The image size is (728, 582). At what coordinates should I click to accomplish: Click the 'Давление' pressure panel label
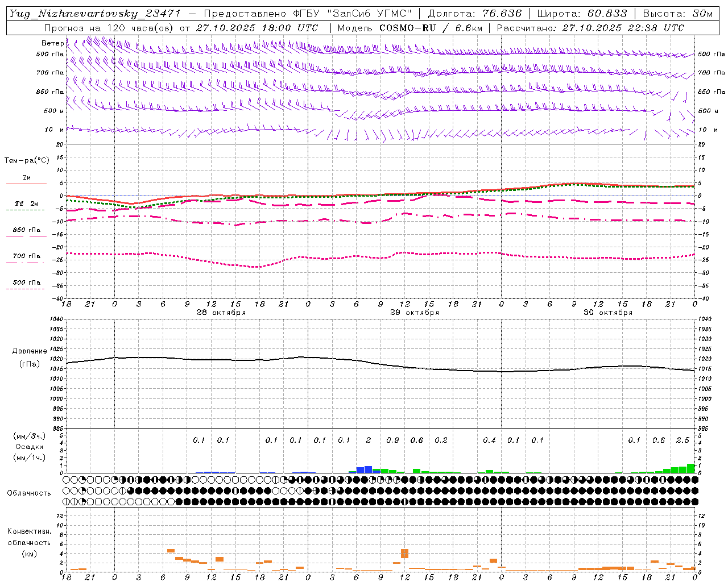click(x=30, y=351)
